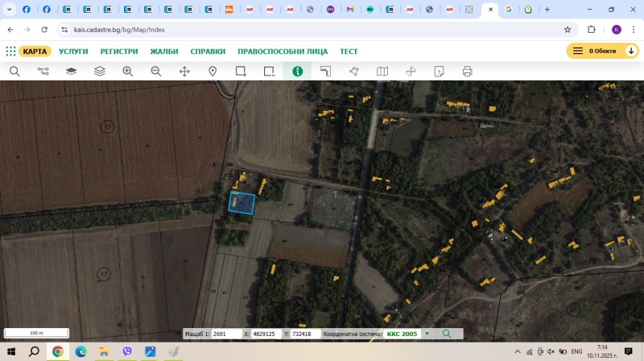Open the map layers stack icon
This screenshot has height=361, width=644.
(100, 72)
